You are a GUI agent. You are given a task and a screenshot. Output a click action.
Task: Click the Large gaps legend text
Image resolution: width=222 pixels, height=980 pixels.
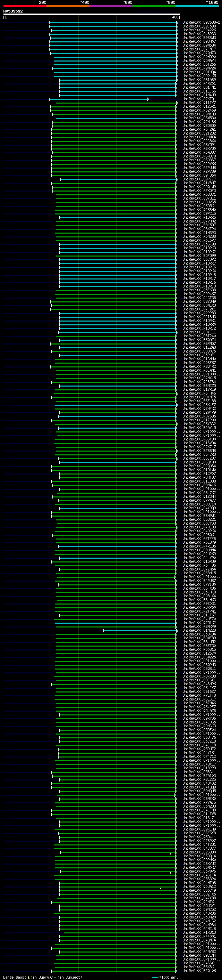(43, 977)
